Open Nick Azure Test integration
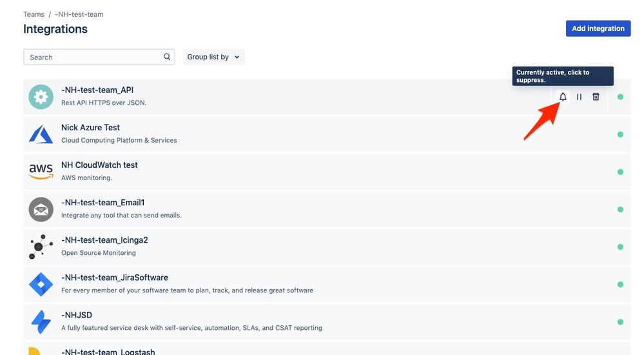The height and width of the screenshot is (355, 644). point(90,128)
